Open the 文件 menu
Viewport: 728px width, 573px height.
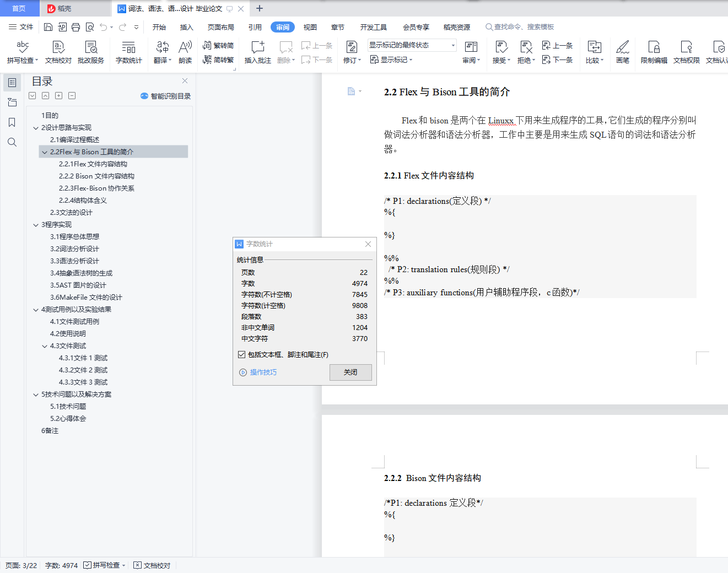click(x=21, y=27)
